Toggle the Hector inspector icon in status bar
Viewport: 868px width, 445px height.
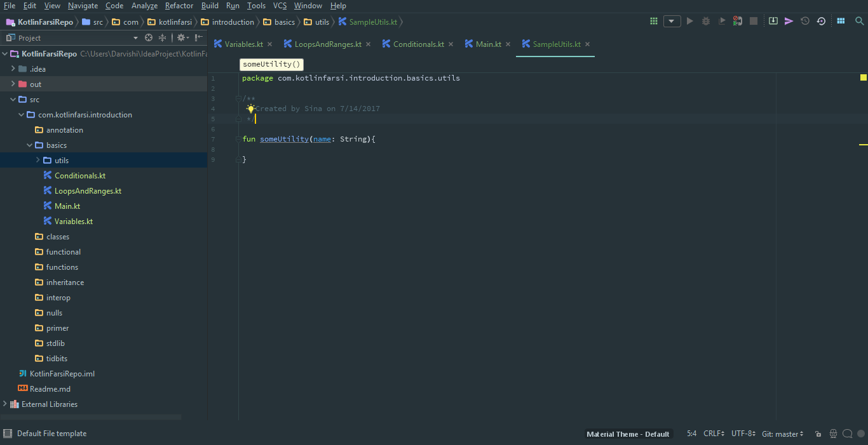[x=833, y=434]
